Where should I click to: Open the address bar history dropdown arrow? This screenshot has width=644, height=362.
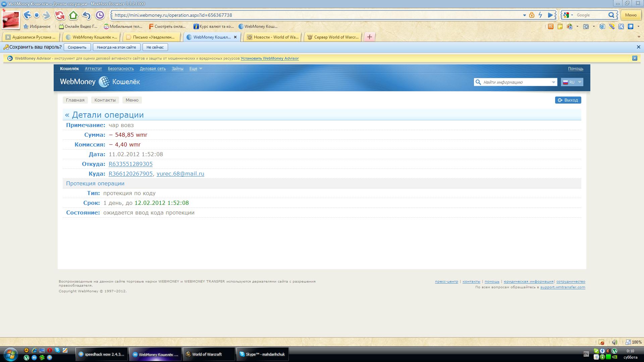tap(524, 15)
